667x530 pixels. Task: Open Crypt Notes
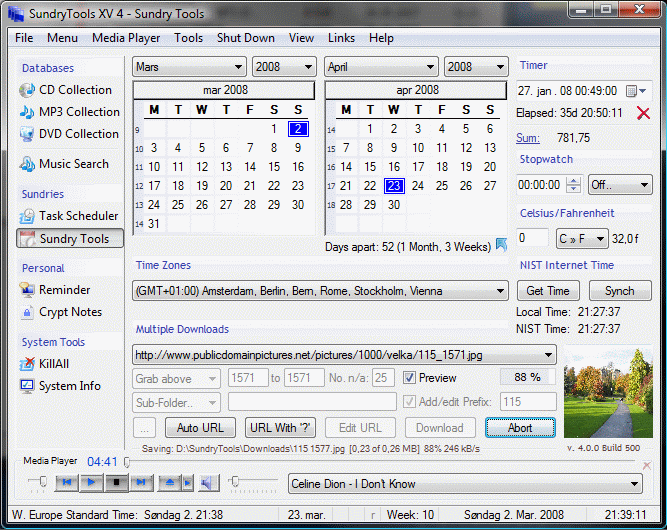pos(61,312)
